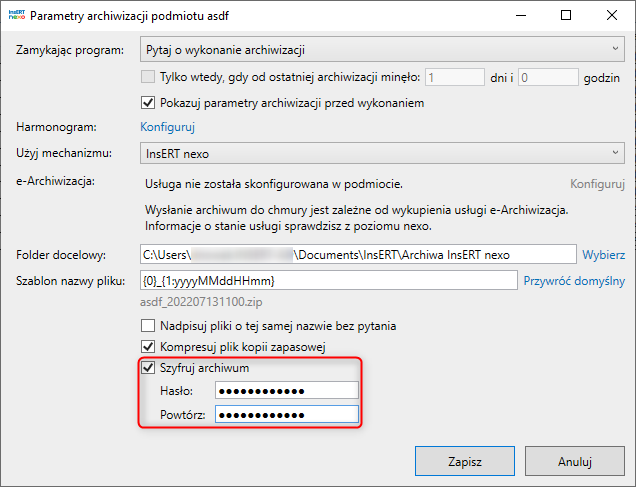Focus the 'Hasło' password field
The image size is (636, 487).
click(286, 391)
